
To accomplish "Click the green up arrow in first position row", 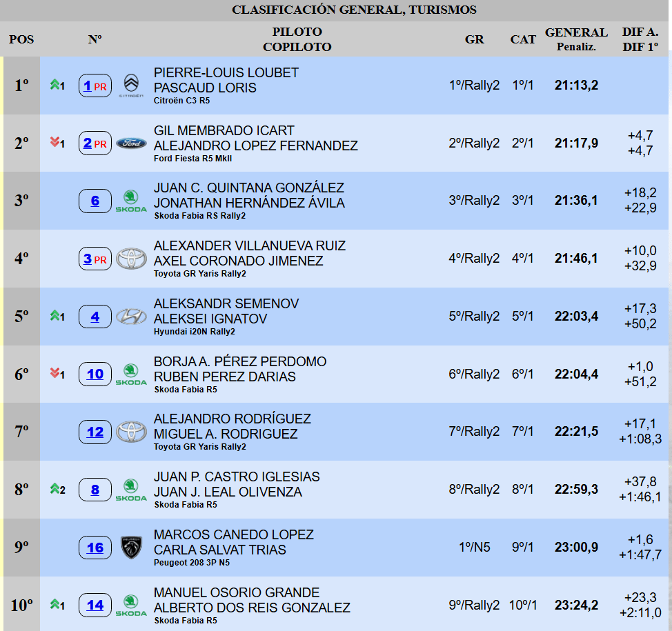I will pos(54,86).
